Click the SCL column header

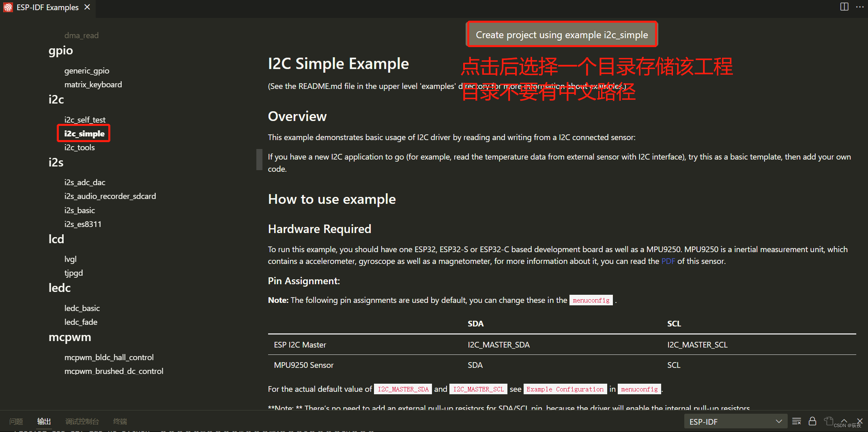point(674,324)
